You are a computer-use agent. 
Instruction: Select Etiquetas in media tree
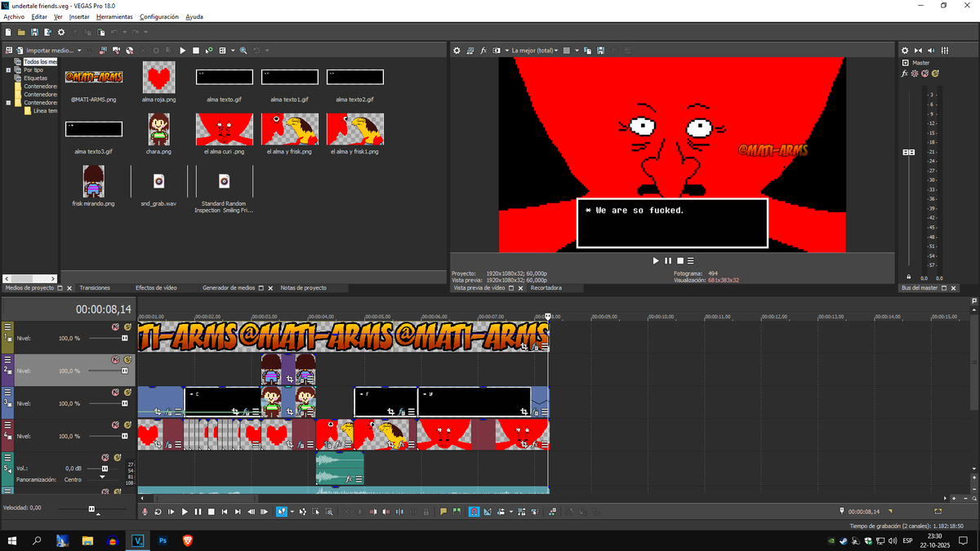(35, 78)
